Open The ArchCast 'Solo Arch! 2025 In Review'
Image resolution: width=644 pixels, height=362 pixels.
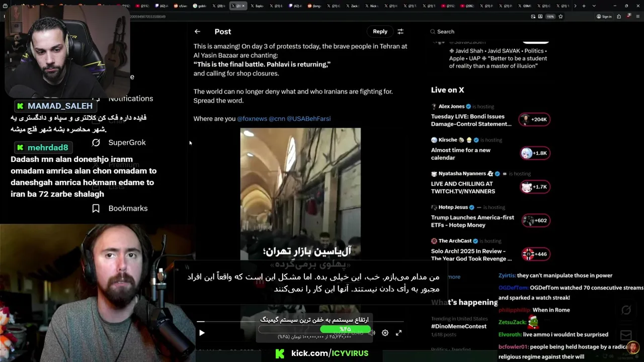(471, 255)
